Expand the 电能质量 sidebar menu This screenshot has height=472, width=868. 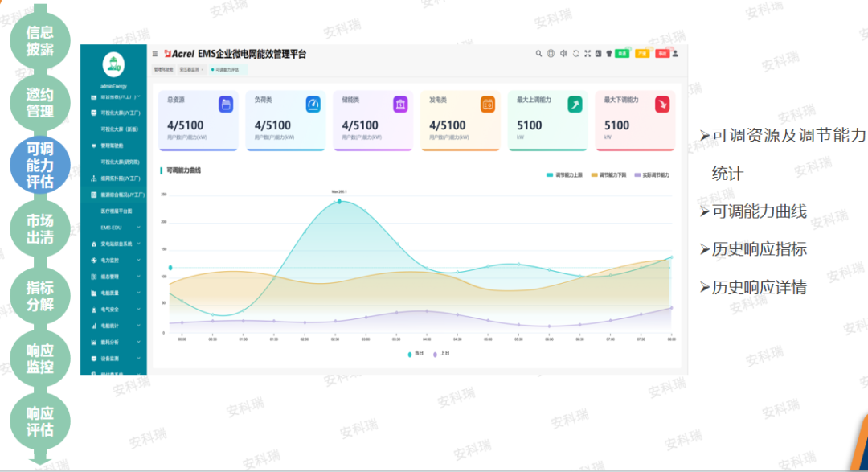(x=114, y=293)
